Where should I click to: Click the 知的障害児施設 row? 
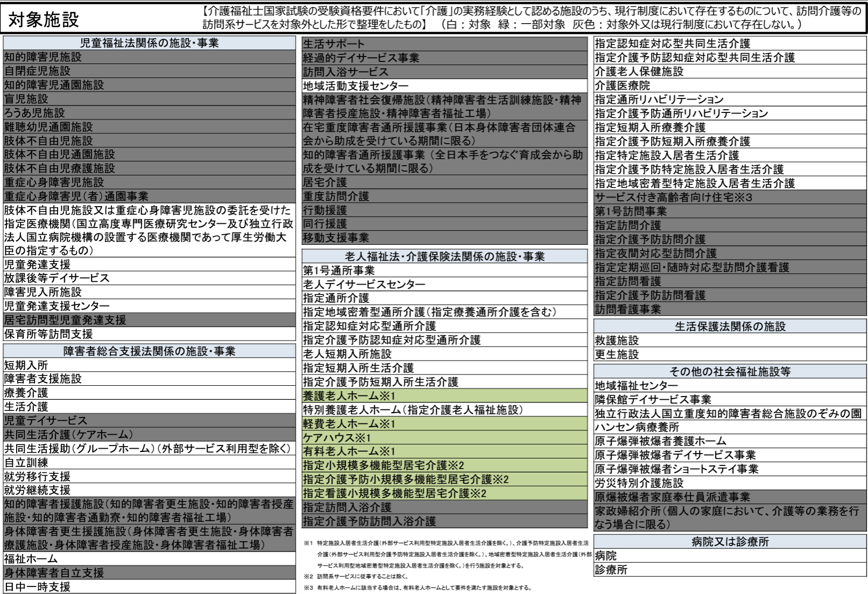pos(149,57)
